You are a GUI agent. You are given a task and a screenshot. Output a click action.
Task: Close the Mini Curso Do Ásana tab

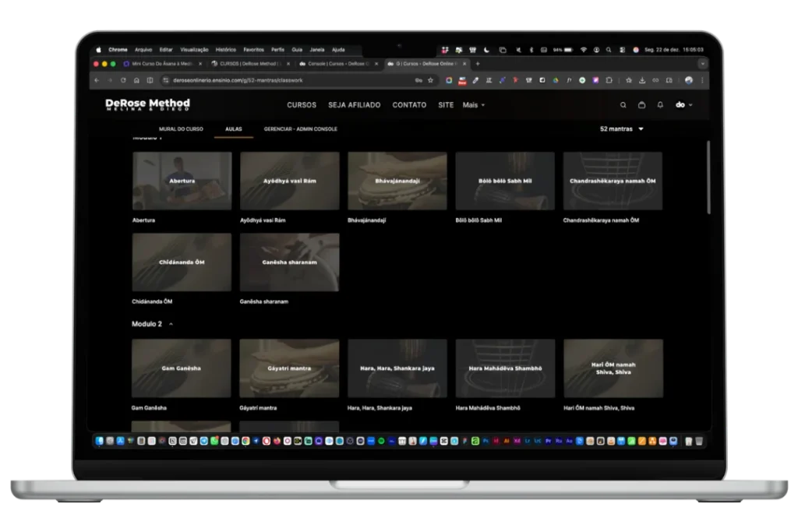click(200, 64)
